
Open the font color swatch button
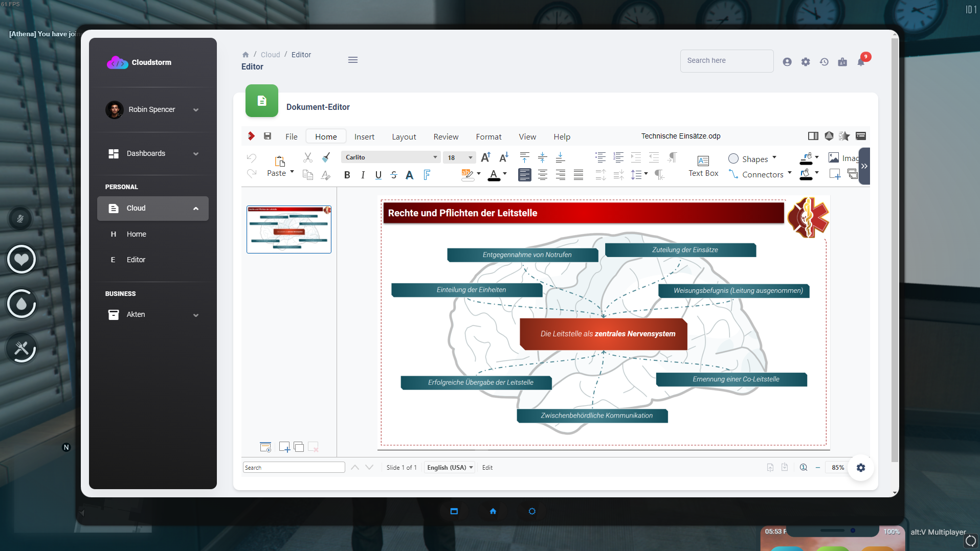point(494,175)
